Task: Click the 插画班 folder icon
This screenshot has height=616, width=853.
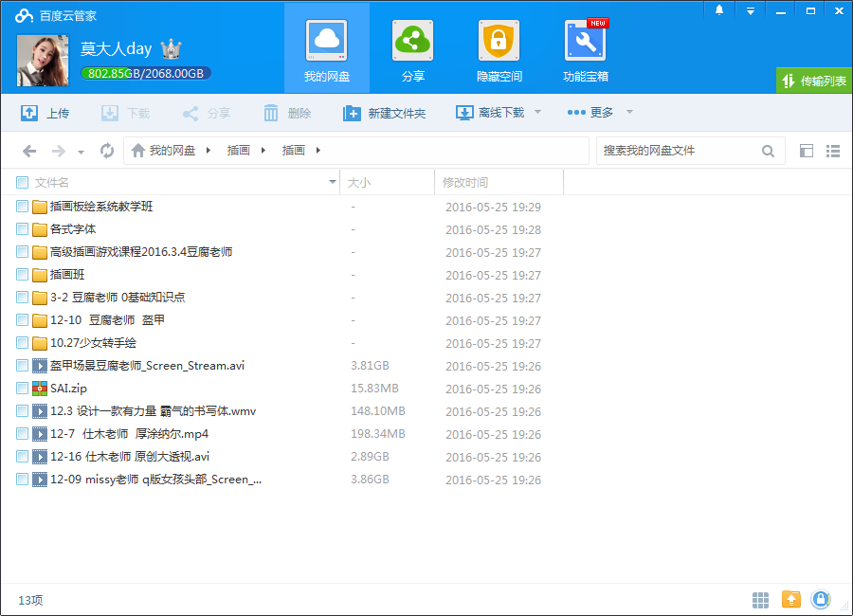Action: (40, 275)
